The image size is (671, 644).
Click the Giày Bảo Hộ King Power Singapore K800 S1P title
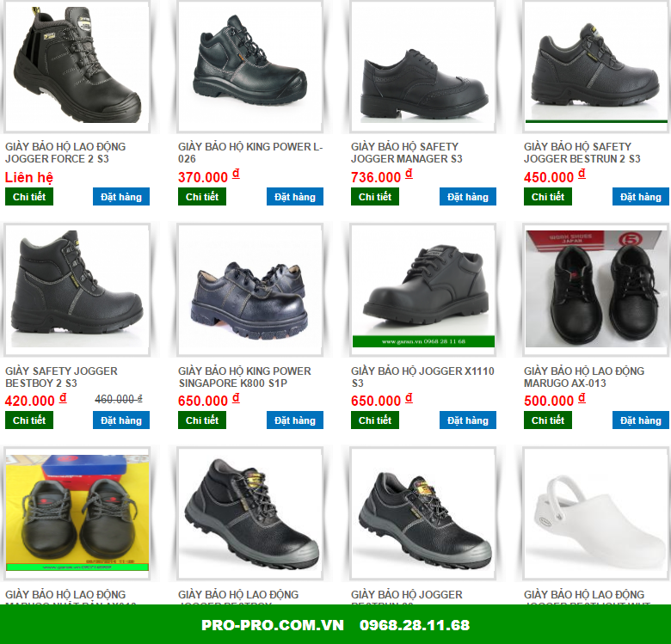(x=244, y=377)
